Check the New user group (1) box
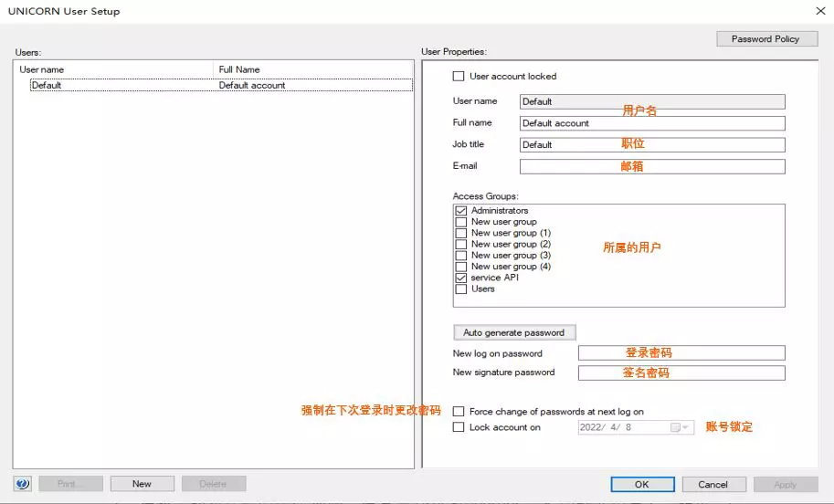Viewport: 834px width, 504px height. (x=460, y=234)
